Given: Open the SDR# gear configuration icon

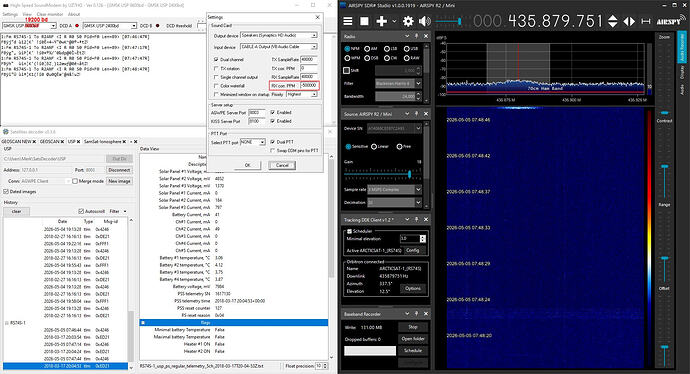Looking at the screenshot, I should pos(408,21).
